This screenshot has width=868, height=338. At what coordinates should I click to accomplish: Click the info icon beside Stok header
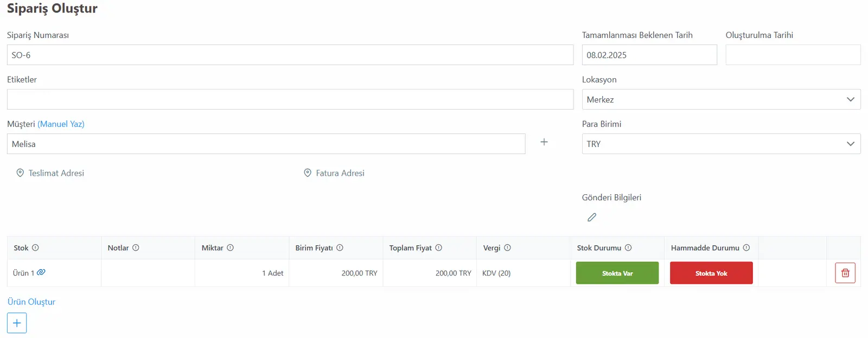35,248
